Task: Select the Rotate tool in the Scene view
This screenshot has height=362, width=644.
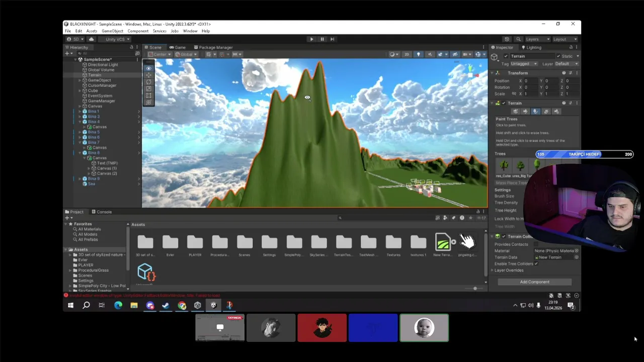Action: 148,81
